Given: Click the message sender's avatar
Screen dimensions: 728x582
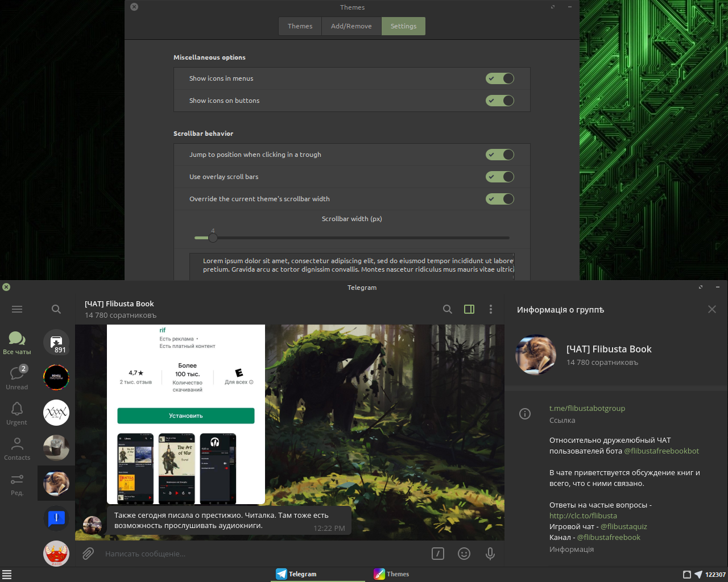Looking at the screenshot, I should pyautogui.click(x=92, y=525).
